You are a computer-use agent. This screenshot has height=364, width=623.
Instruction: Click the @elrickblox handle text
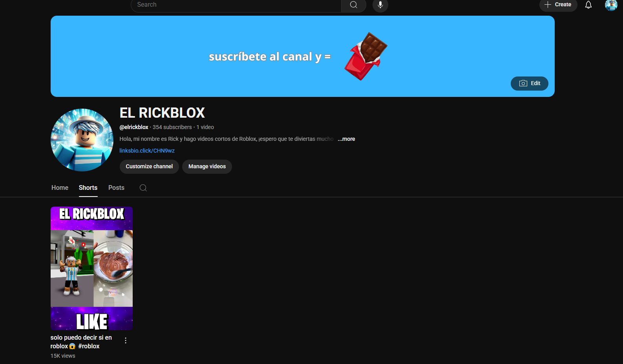pyautogui.click(x=134, y=127)
